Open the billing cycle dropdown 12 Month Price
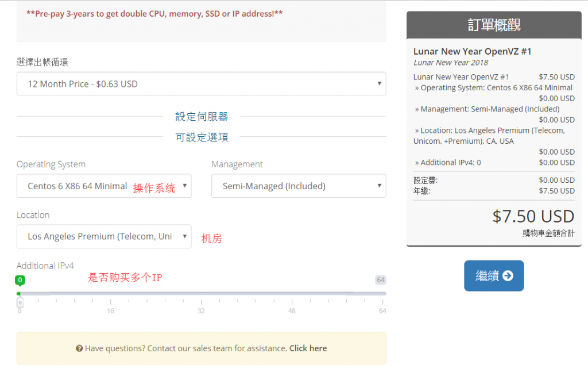 [202, 84]
